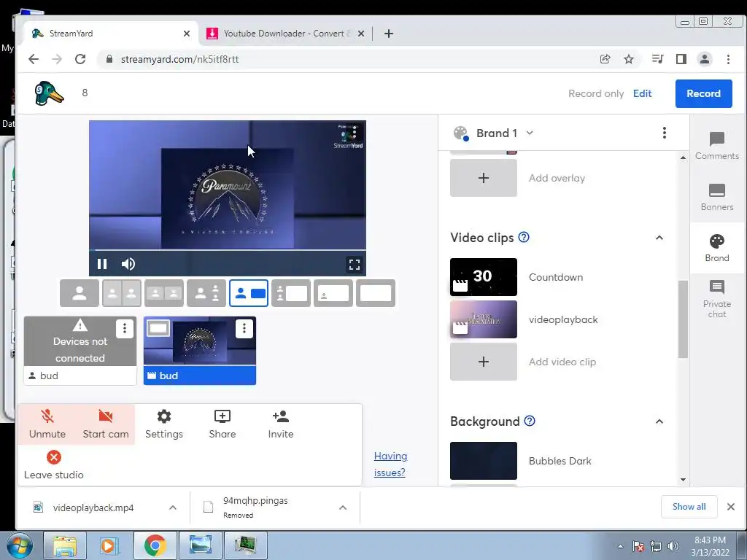Bookmark this page with the star

[629, 59]
